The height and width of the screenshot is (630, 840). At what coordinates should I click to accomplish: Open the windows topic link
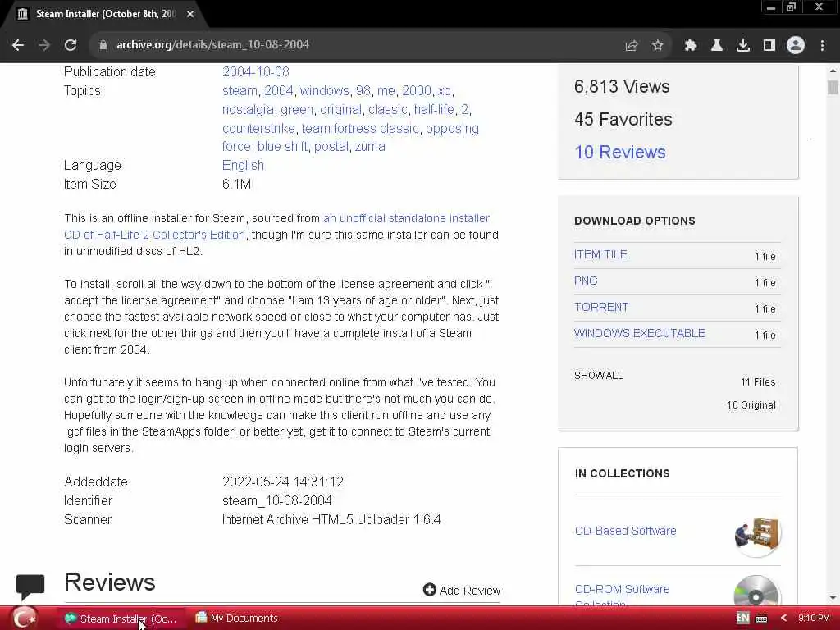324,90
